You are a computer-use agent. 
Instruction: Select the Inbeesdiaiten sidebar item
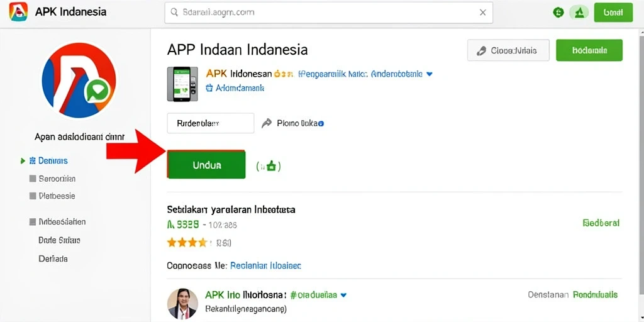62,222
